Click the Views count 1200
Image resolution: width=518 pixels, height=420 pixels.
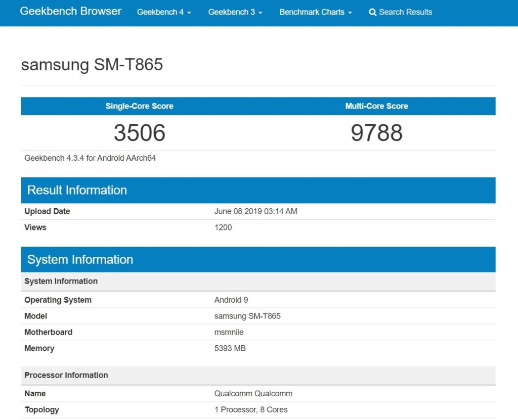click(x=223, y=227)
